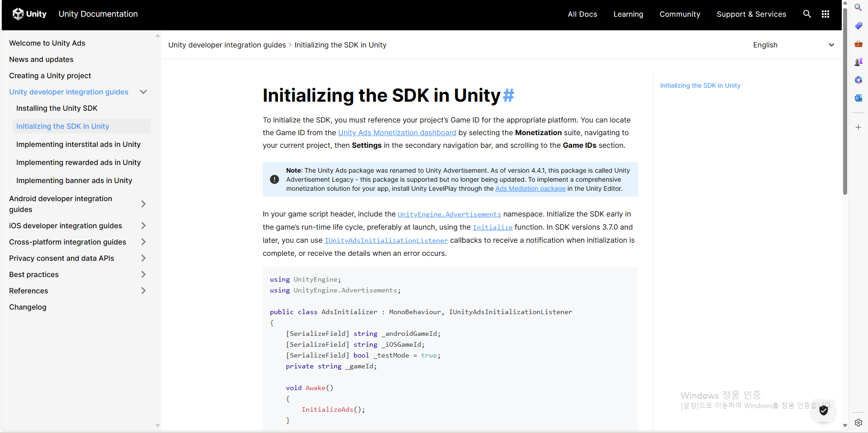Click Unity Documentation header title
This screenshot has height=433, width=868.
(x=98, y=14)
